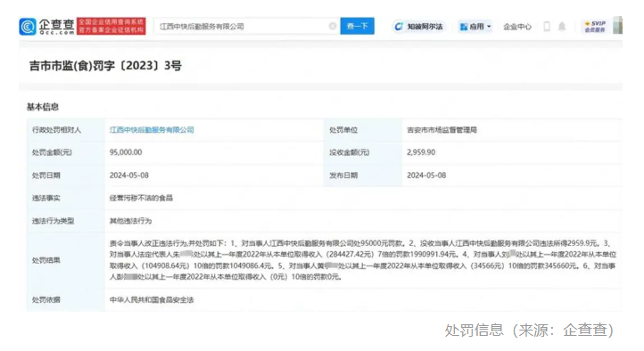Click the 处罚金额(元) label cell
The width and height of the screenshot is (644, 351).
click(x=66, y=152)
